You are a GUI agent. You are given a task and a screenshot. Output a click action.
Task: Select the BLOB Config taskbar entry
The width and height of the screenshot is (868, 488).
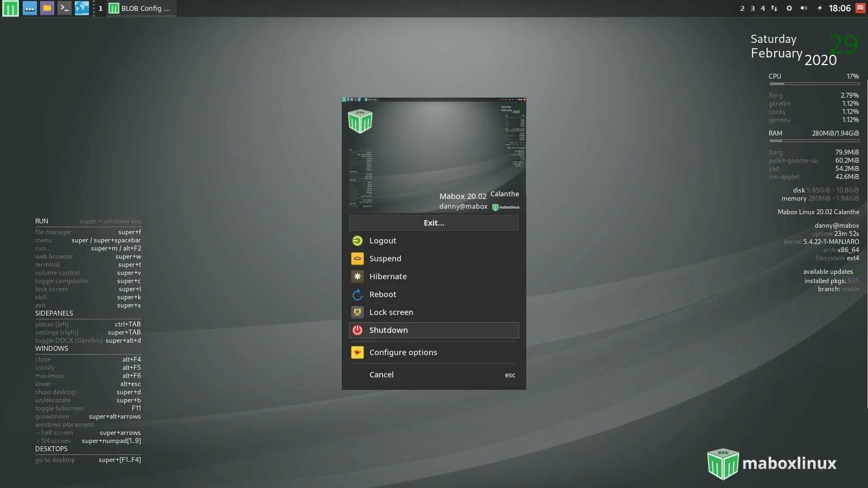point(140,8)
